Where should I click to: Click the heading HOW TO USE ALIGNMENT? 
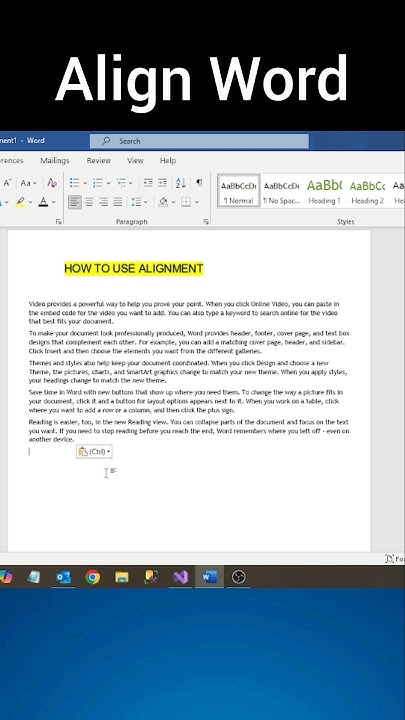click(x=134, y=269)
